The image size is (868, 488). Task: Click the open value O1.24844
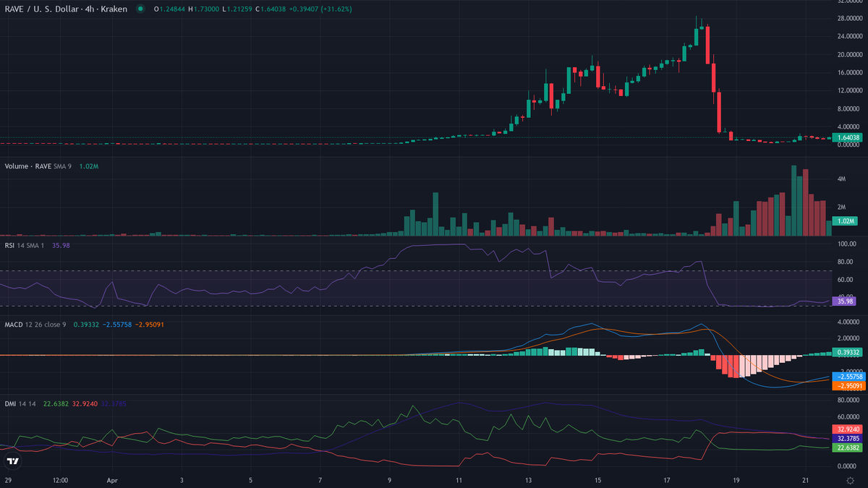click(171, 9)
